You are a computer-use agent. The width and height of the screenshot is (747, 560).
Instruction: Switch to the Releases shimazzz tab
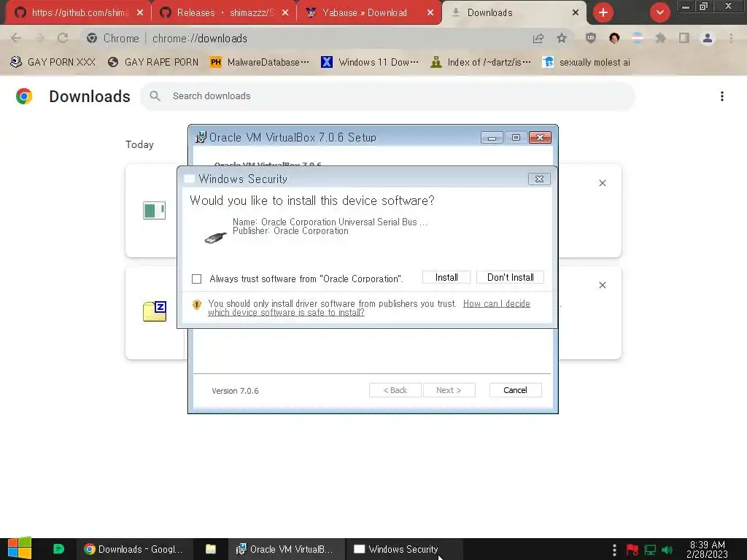click(x=223, y=12)
